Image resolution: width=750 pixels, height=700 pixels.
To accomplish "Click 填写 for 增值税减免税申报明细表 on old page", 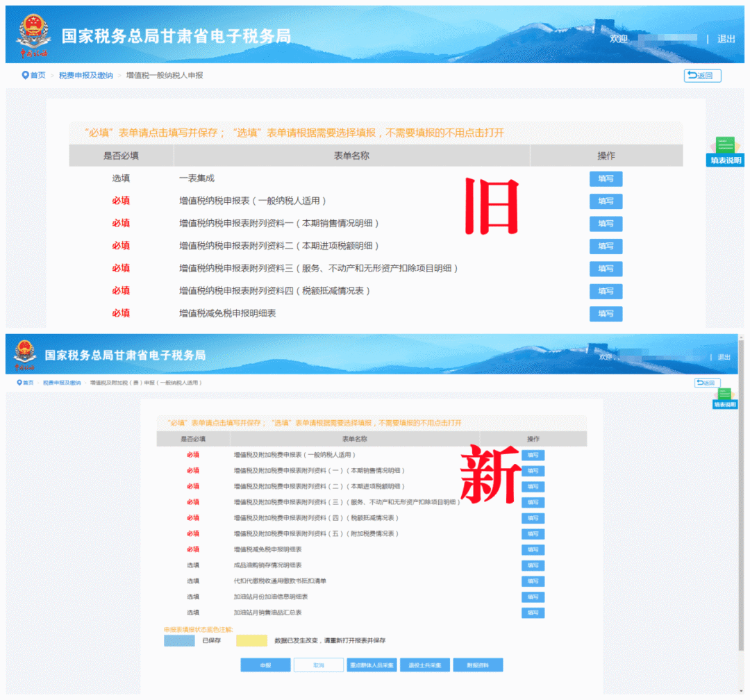I will [x=606, y=313].
